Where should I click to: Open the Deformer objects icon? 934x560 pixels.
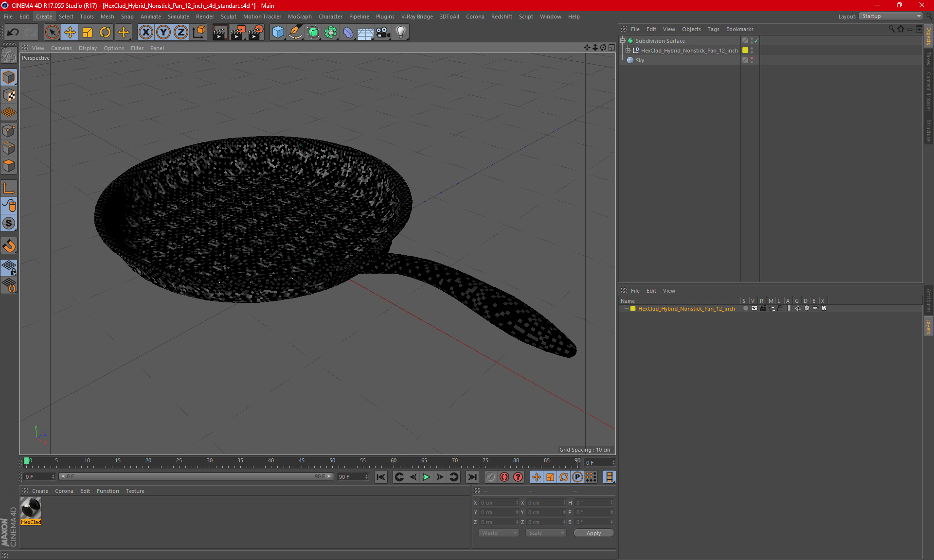click(x=348, y=33)
